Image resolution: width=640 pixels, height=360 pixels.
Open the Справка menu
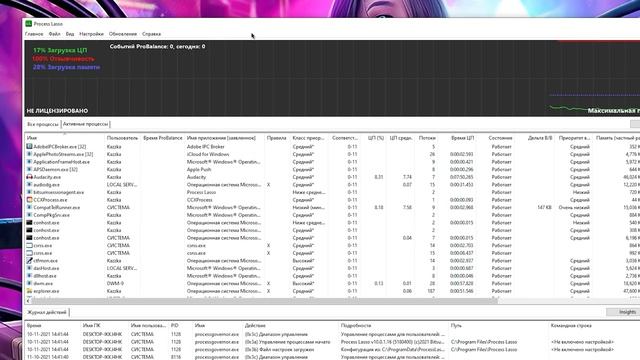pyautogui.click(x=151, y=34)
